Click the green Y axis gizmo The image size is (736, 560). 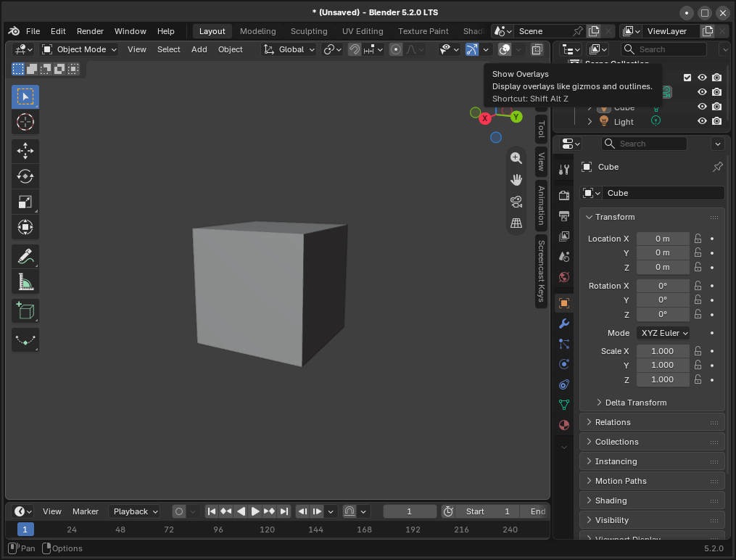pos(516,116)
